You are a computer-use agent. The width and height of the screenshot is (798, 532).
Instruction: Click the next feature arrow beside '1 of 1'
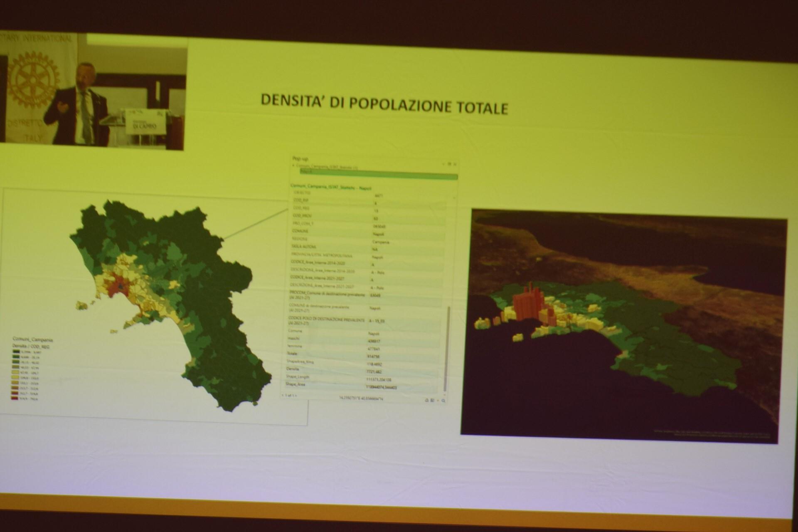point(296,395)
